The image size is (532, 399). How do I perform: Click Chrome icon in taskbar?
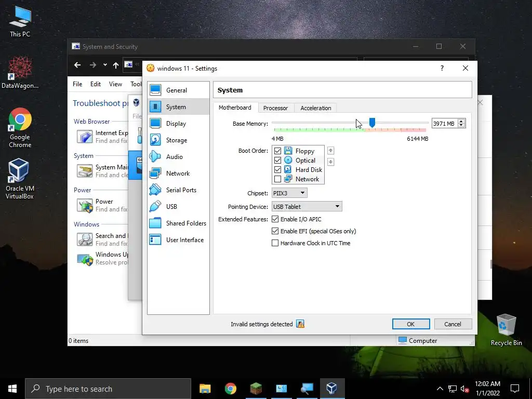coord(230,389)
